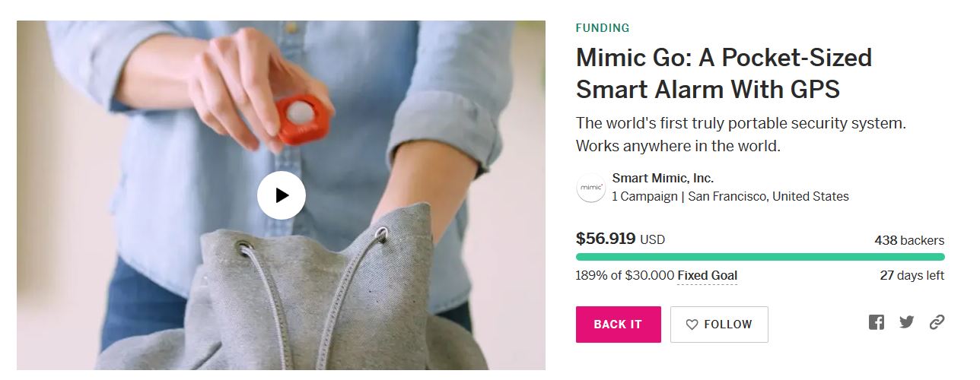Click the 438 backers count
The height and width of the screenshot is (380, 980).
tap(909, 240)
